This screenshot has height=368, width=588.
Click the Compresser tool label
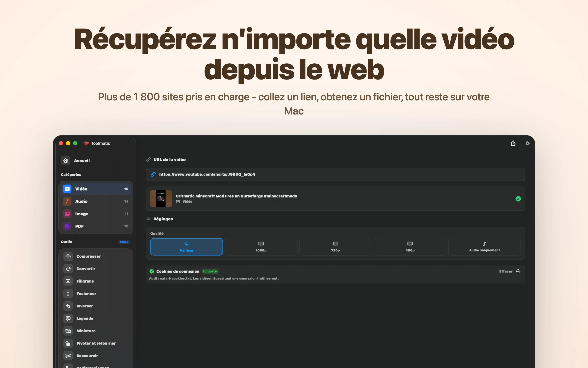tap(88, 256)
